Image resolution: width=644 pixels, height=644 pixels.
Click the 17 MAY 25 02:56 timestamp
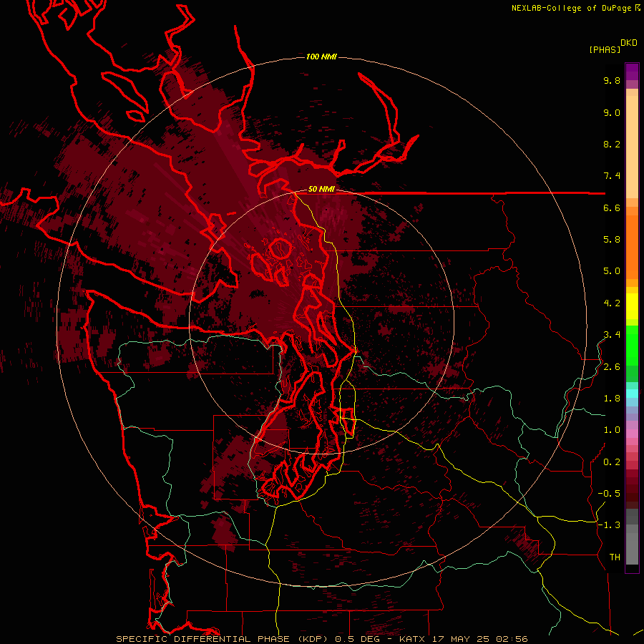point(479,639)
